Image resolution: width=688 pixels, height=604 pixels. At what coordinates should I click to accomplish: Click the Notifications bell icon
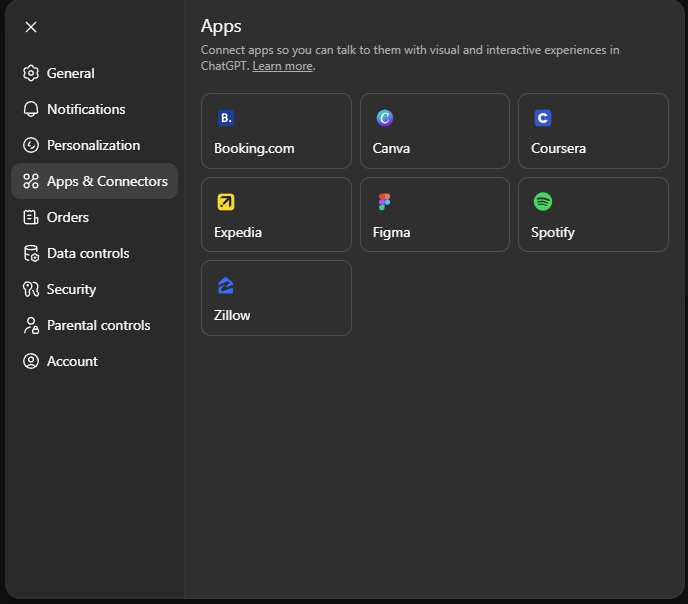(x=31, y=109)
